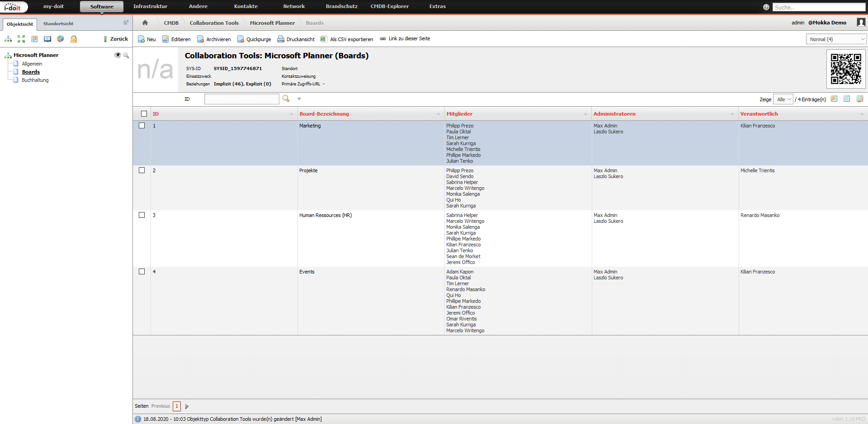This screenshot has height=424, width=868.
Task: Click the i-doit logo
Action: click(14, 7)
